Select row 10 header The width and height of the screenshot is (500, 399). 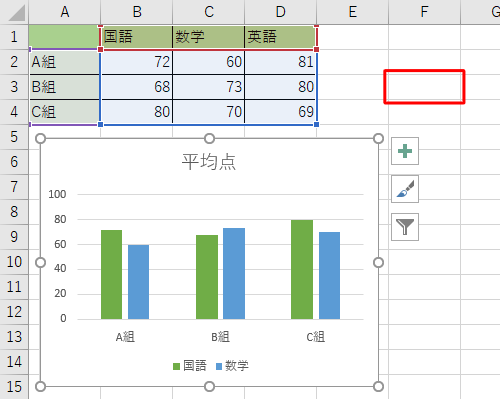coord(14,262)
